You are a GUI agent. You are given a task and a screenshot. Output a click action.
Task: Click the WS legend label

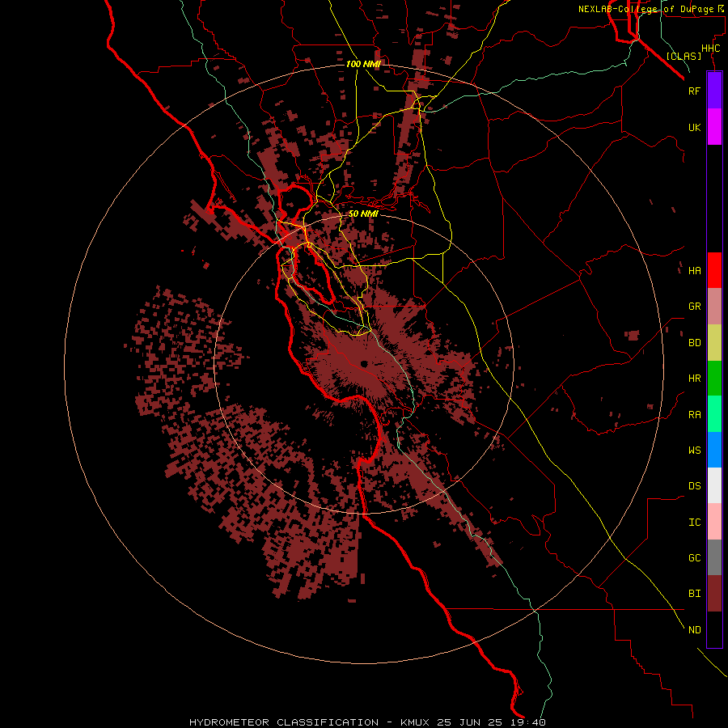click(694, 451)
